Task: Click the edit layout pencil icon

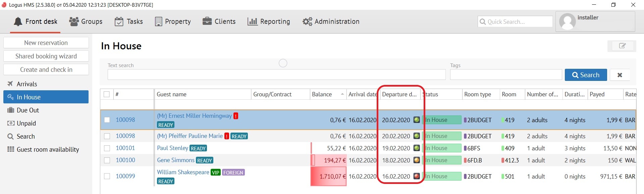Action: (622, 46)
